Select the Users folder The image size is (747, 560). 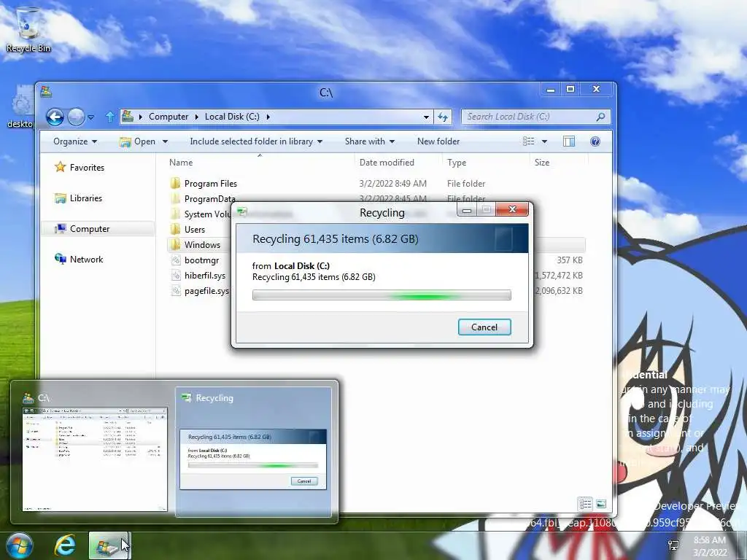(194, 230)
